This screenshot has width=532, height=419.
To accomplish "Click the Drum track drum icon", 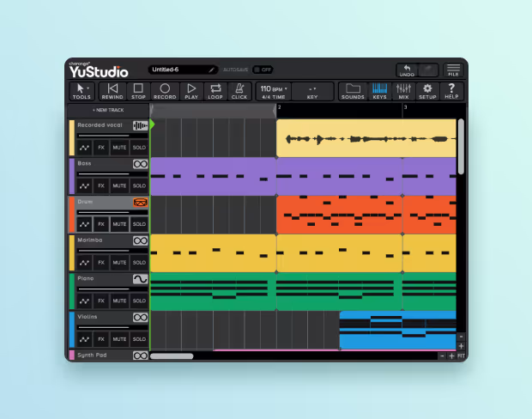I will [x=140, y=203].
